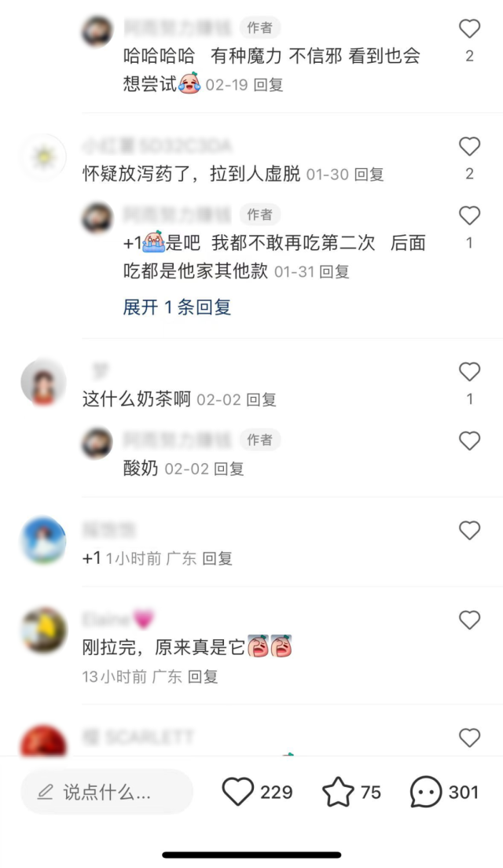Open the author avatar beside 酸奶 reply
The height and width of the screenshot is (868, 503).
[97, 443]
